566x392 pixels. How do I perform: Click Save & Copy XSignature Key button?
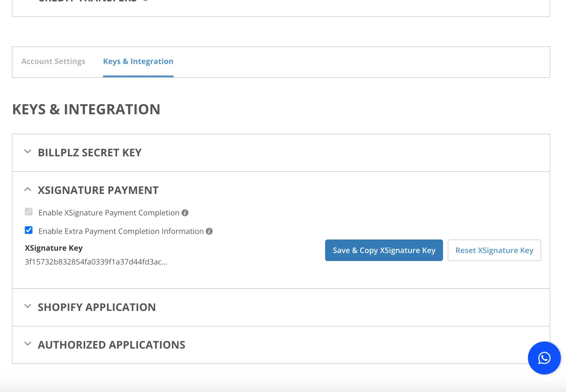tap(384, 250)
